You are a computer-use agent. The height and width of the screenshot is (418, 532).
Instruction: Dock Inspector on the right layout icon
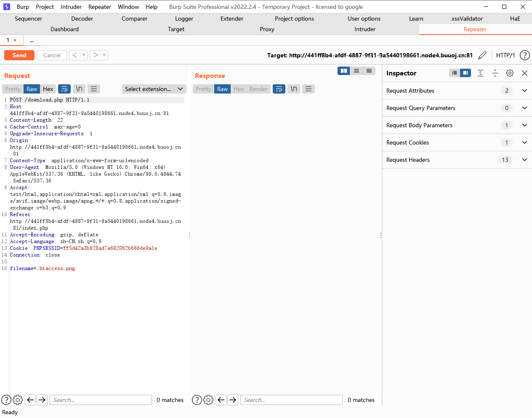tap(465, 73)
